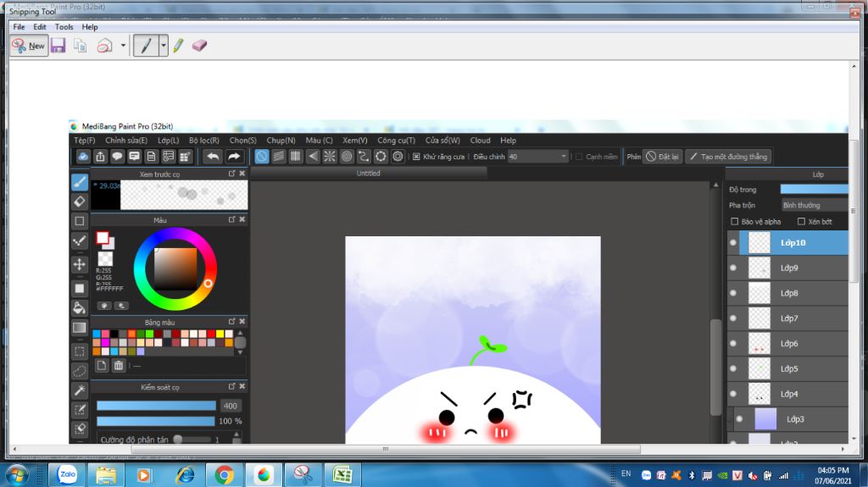Undock the Kiểm soát cọ panel

[x=232, y=386]
